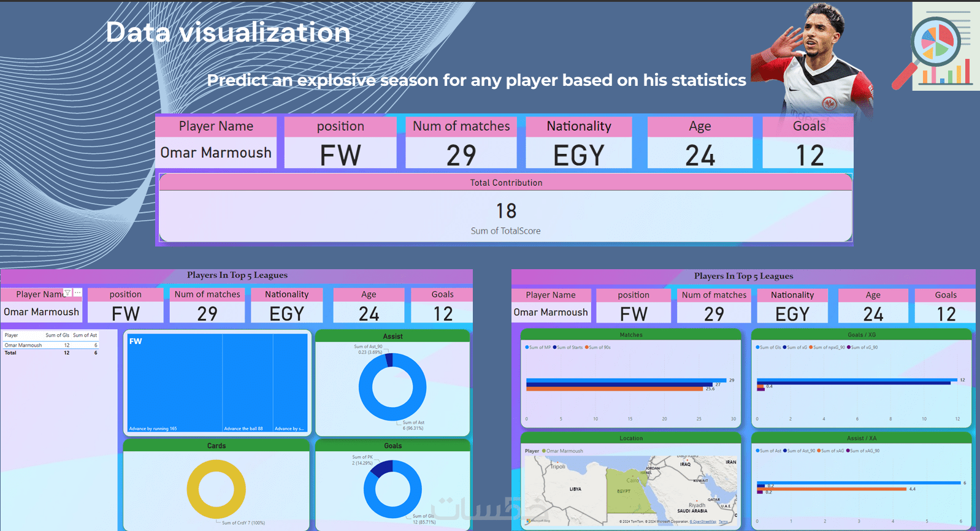Viewport: 980px width, 531px height.
Task: Select the 'Advance by running 165' treemap tile
Action: tap(175, 383)
